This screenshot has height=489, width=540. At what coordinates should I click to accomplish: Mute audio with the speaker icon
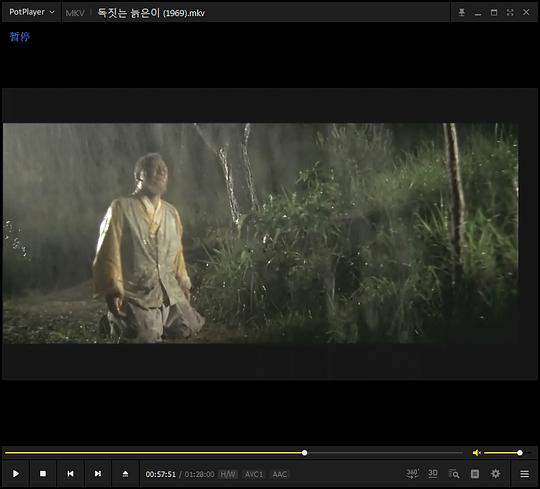click(x=477, y=453)
